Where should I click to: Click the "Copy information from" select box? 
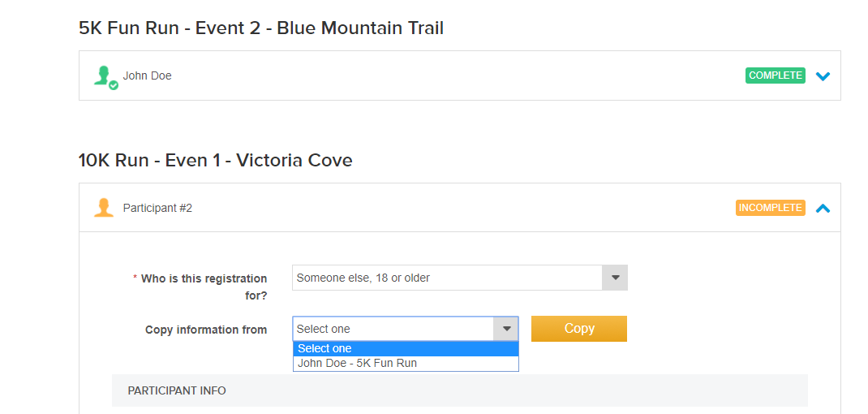(393, 329)
